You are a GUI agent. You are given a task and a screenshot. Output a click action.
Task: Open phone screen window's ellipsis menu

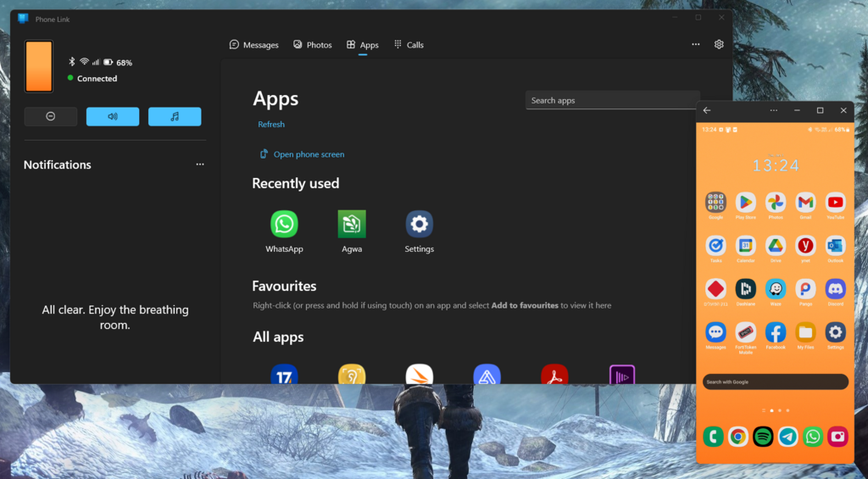coord(773,110)
